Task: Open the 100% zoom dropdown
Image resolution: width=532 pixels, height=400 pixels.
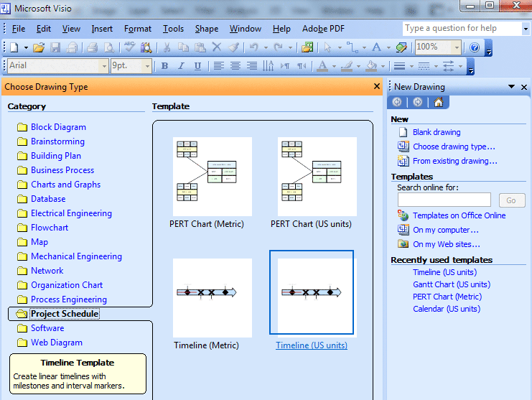Action: click(457, 47)
